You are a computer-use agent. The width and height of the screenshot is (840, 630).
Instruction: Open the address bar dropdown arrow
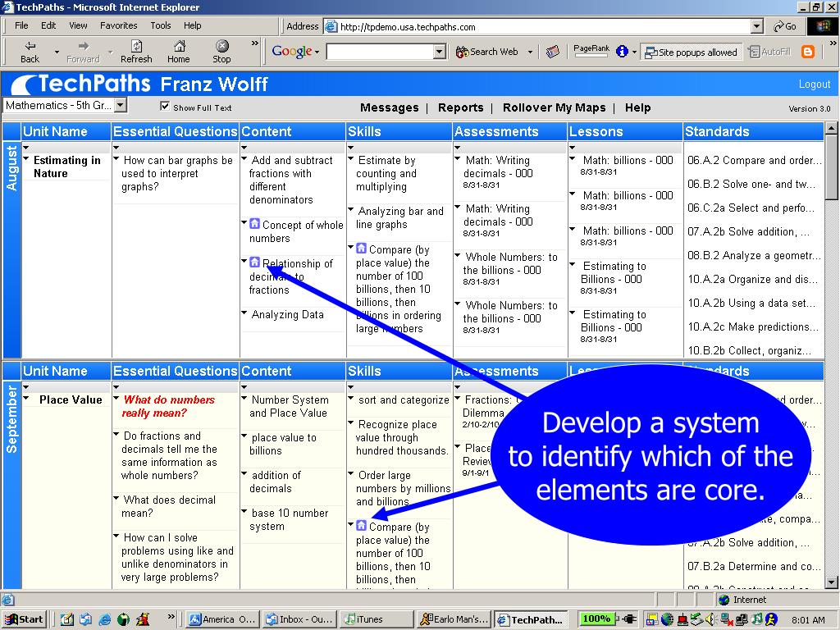coord(757,26)
